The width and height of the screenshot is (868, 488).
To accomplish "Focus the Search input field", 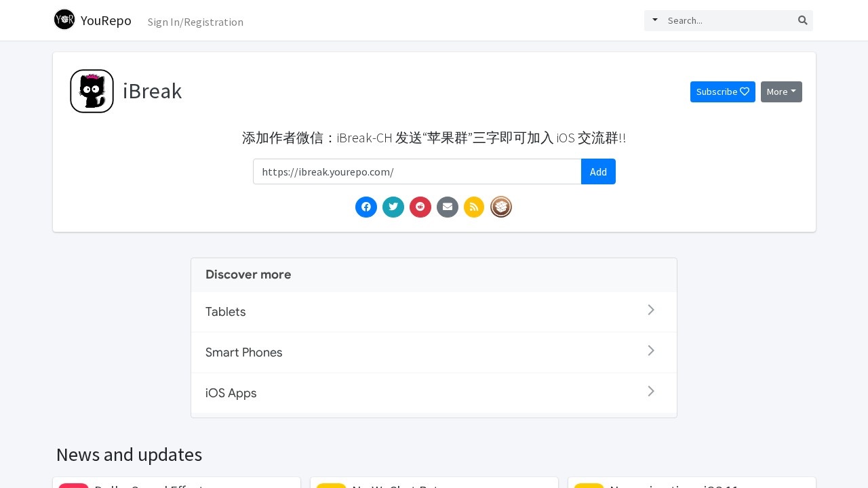I will click(x=728, y=20).
